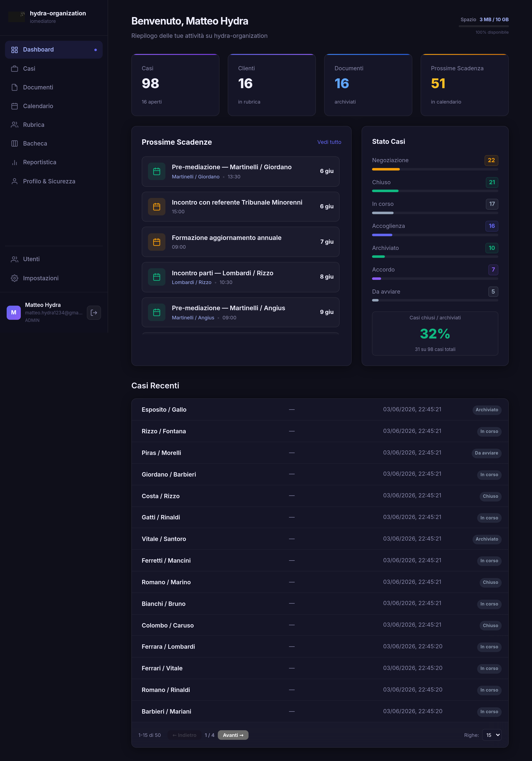Click the Utenti users icon
Image resolution: width=532 pixels, height=761 pixels.
coord(14,259)
